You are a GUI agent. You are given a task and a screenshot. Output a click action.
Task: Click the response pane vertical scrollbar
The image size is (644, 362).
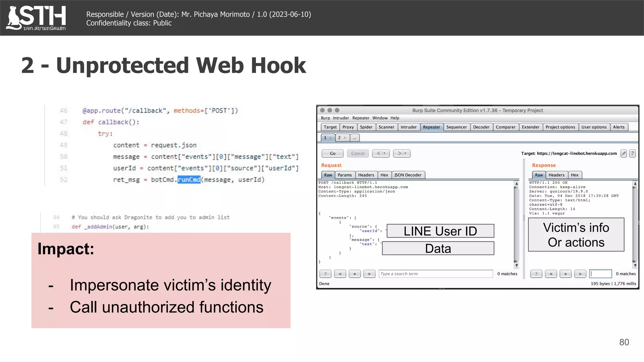635,224
